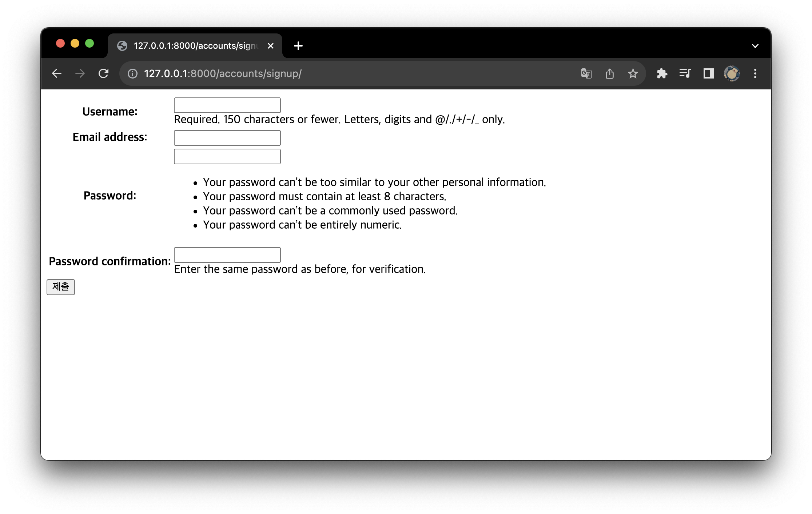Open the media controls icon

tap(685, 74)
